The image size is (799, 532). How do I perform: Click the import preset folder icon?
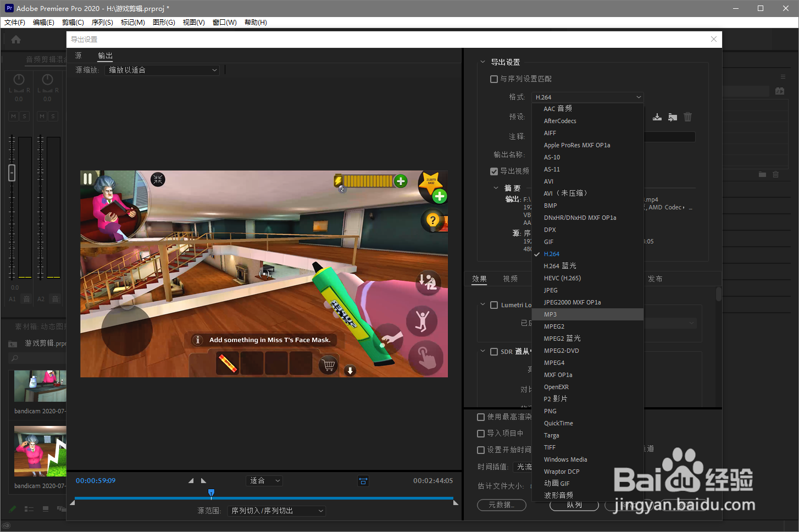point(673,117)
